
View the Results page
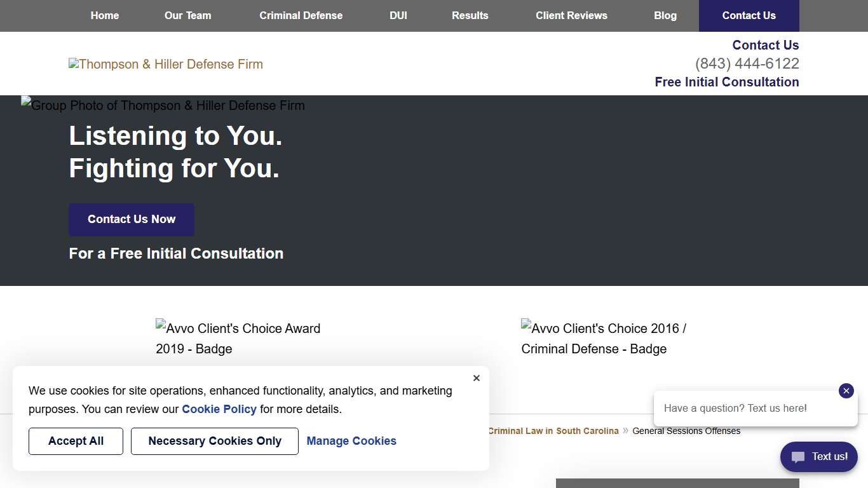(x=470, y=16)
